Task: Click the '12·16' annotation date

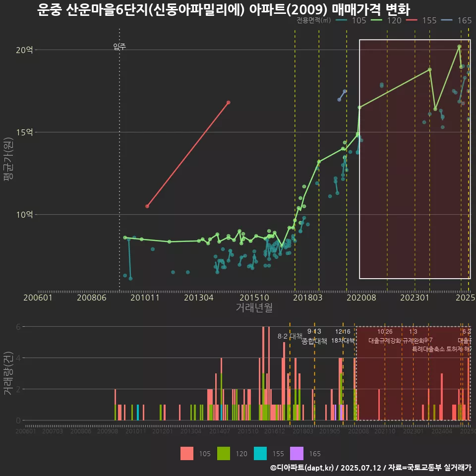Action: click(x=343, y=332)
